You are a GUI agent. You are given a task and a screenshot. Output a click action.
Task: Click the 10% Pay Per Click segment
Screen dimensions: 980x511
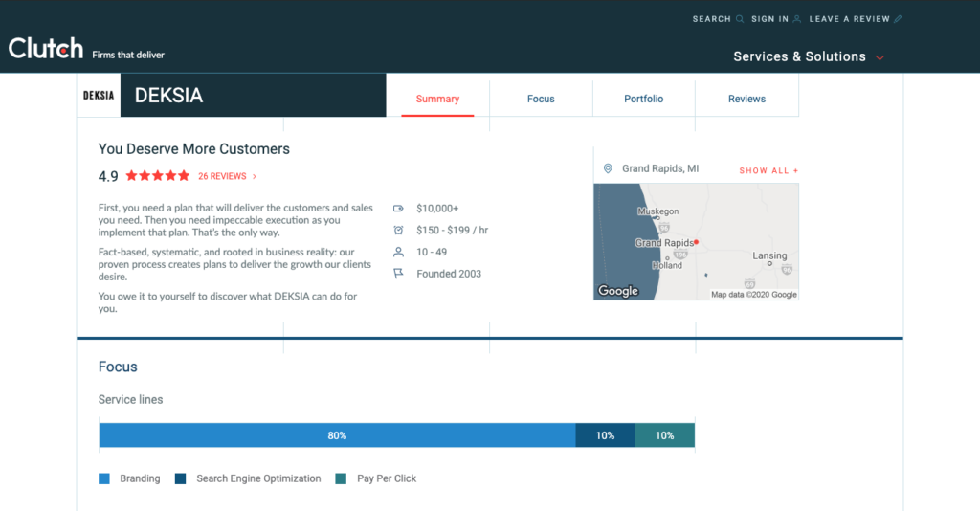tap(664, 435)
